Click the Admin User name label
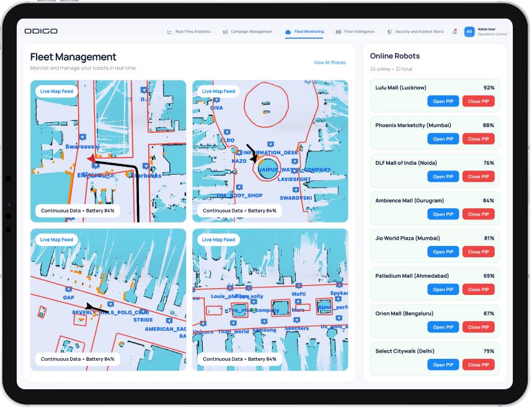 (488, 30)
